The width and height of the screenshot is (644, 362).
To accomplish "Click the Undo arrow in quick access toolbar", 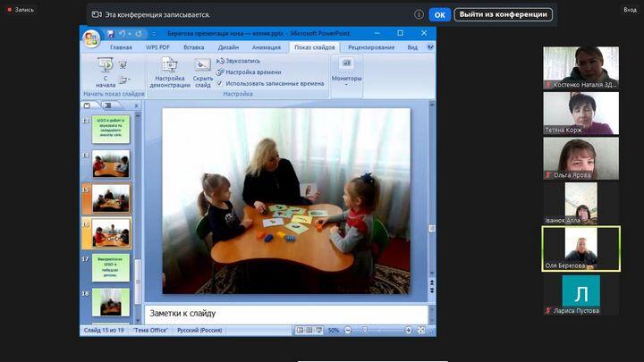I will (x=122, y=34).
